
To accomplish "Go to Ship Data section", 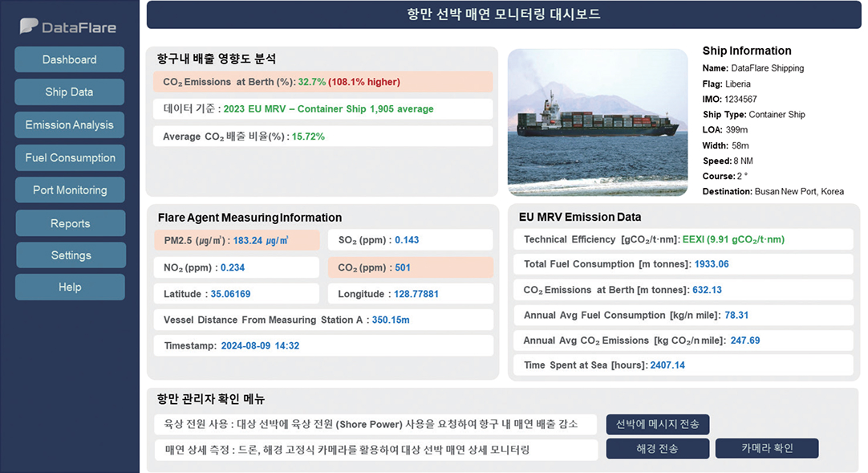I will [70, 92].
